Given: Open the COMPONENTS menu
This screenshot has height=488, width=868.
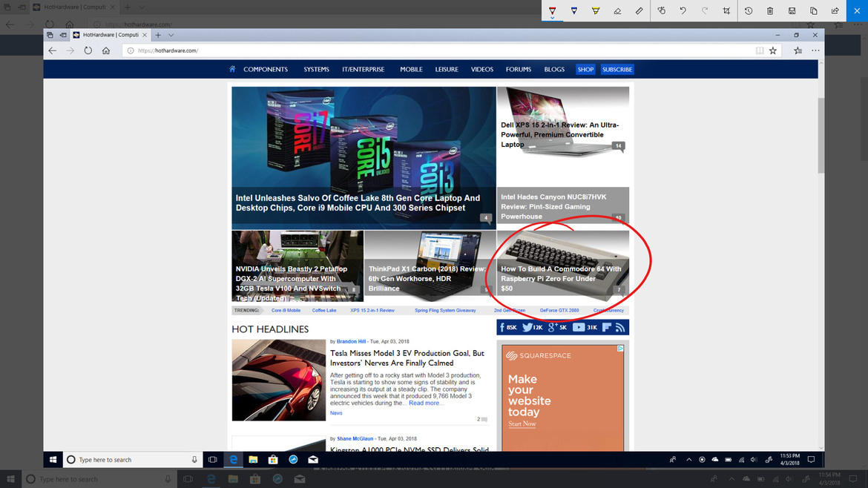Looking at the screenshot, I should 266,69.
